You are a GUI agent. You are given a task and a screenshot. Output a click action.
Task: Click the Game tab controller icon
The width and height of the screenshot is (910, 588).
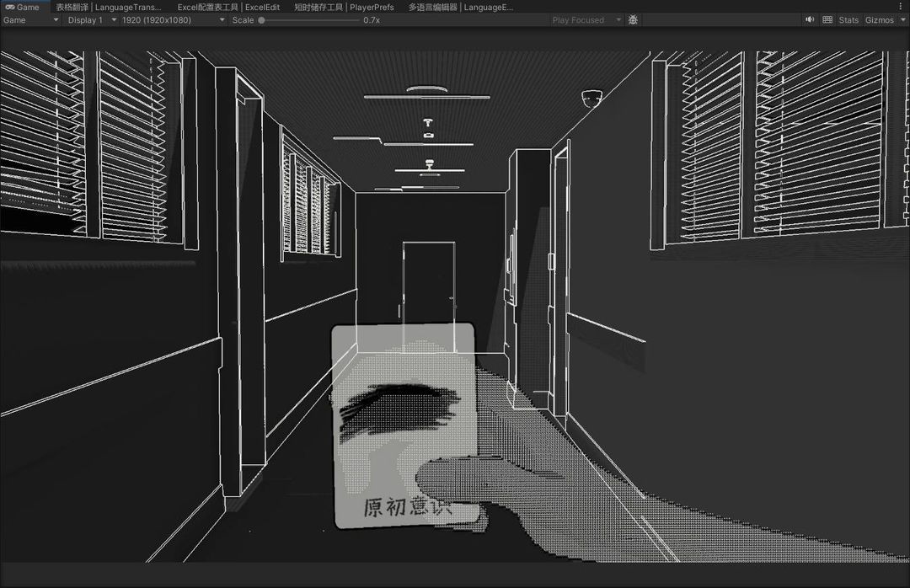point(10,7)
